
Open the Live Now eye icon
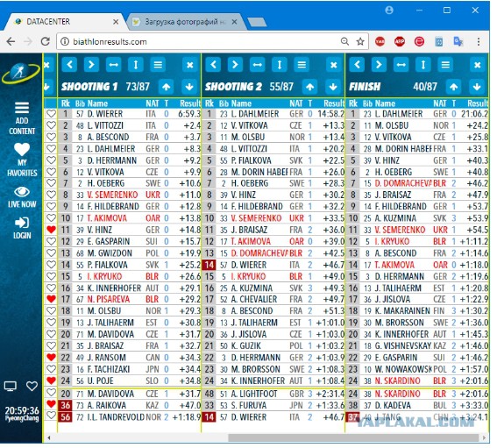coord(22,191)
